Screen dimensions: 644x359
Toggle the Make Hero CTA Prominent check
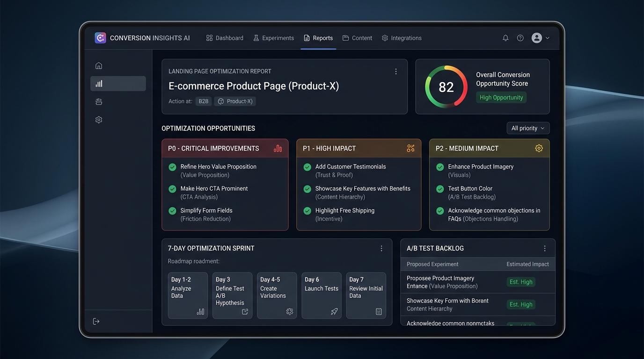pos(172,189)
